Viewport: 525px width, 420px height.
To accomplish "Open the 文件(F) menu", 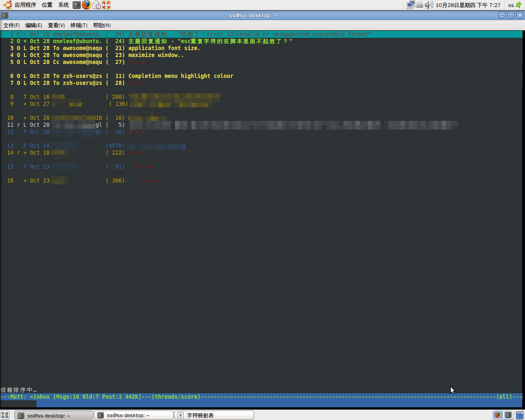I will (x=11, y=25).
